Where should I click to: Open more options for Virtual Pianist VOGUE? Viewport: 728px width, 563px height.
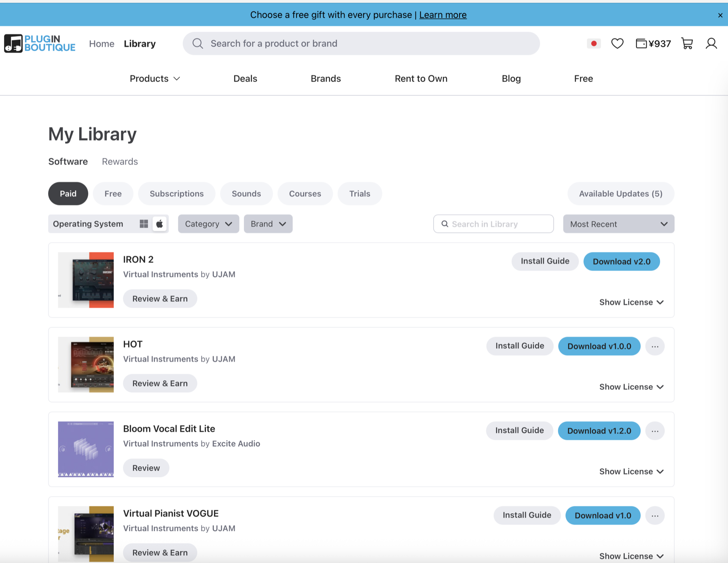[x=655, y=515]
